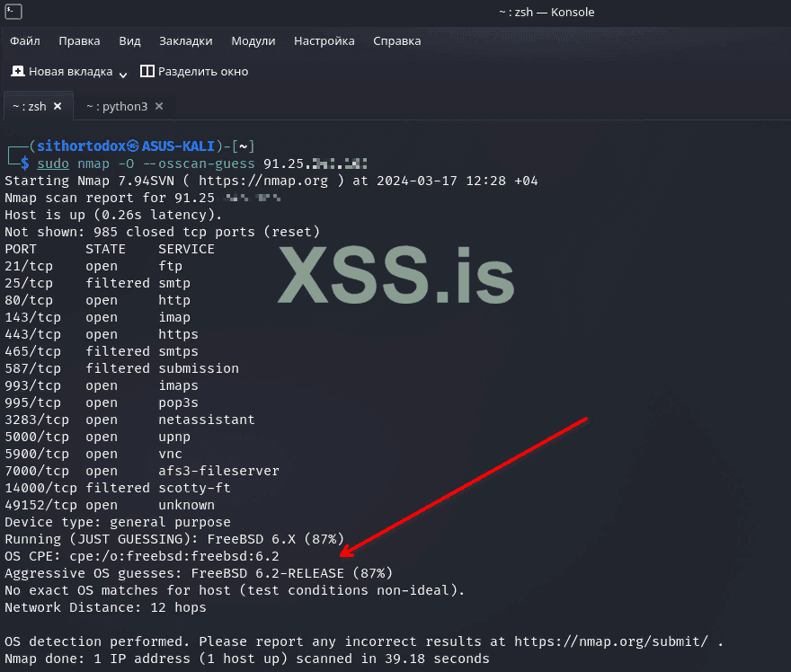
Task: Select the 993/tcp port entry
Action: click(x=32, y=385)
